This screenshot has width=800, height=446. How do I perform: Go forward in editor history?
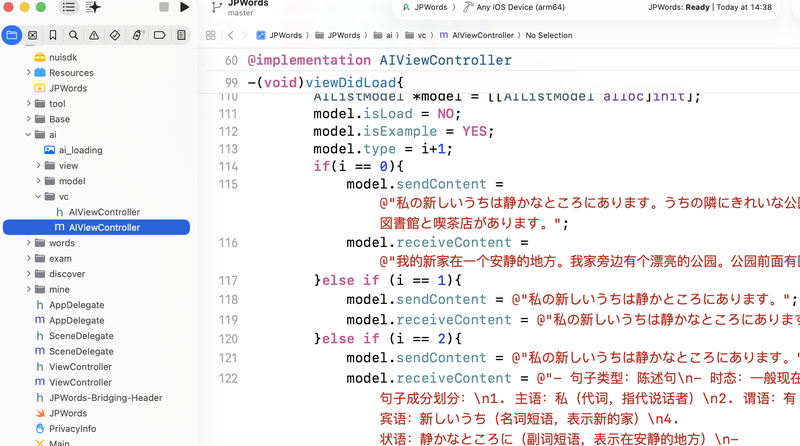click(244, 35)
